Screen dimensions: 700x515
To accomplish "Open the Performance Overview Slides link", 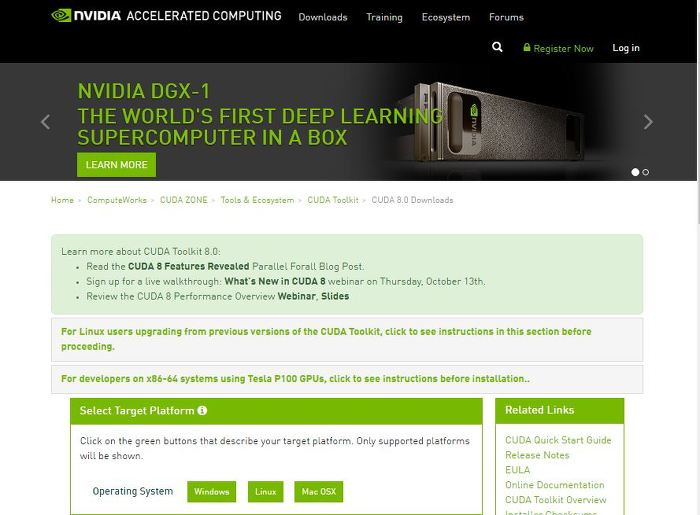I will click(x=335, y=296).
